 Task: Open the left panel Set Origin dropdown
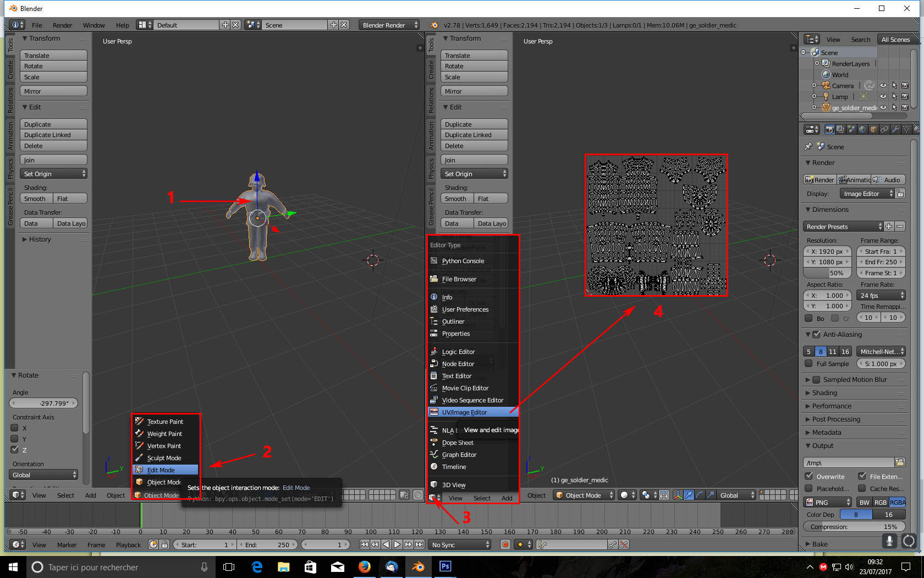(x=54, y=173)
